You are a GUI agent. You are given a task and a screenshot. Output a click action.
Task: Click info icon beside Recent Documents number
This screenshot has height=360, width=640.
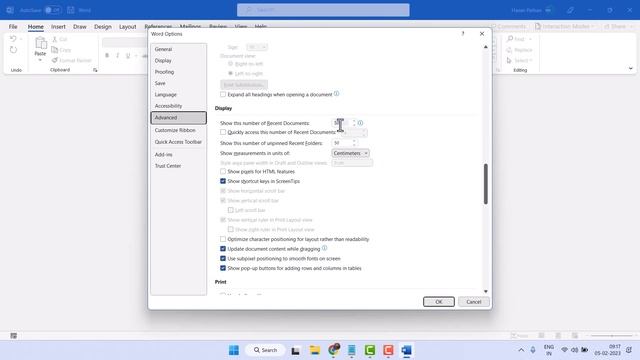(x=360, y=123)
